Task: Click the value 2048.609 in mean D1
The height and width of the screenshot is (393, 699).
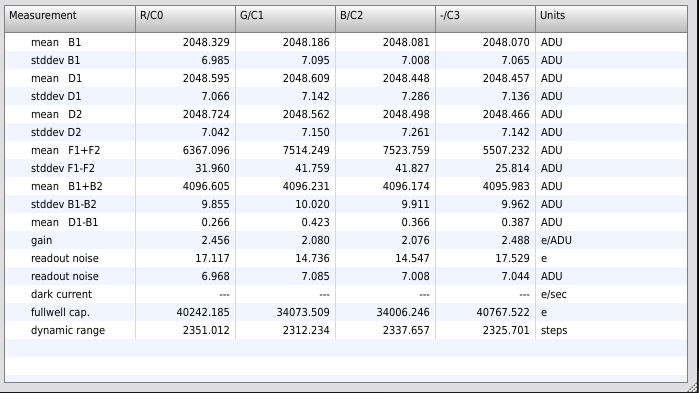Action: coord(306,78)
